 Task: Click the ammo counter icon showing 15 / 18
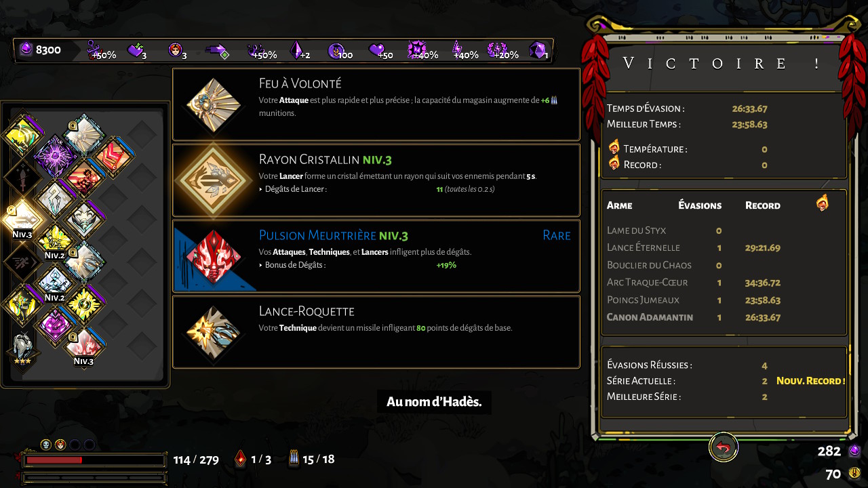(x=294, y=459)
